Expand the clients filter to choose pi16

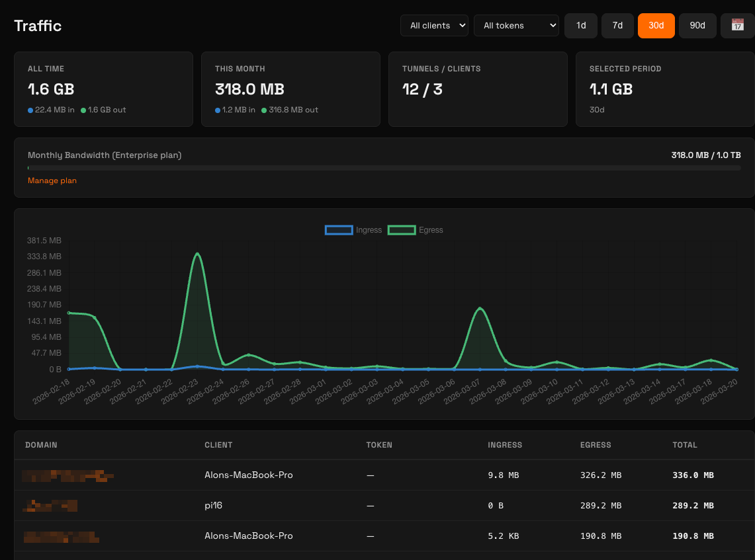(434, 25)
